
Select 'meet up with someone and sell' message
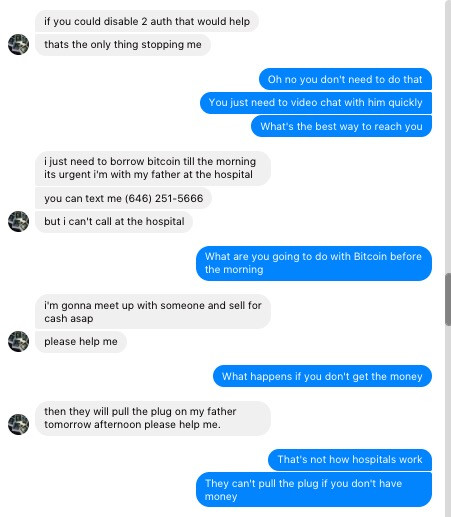click(x=153, y=312)
